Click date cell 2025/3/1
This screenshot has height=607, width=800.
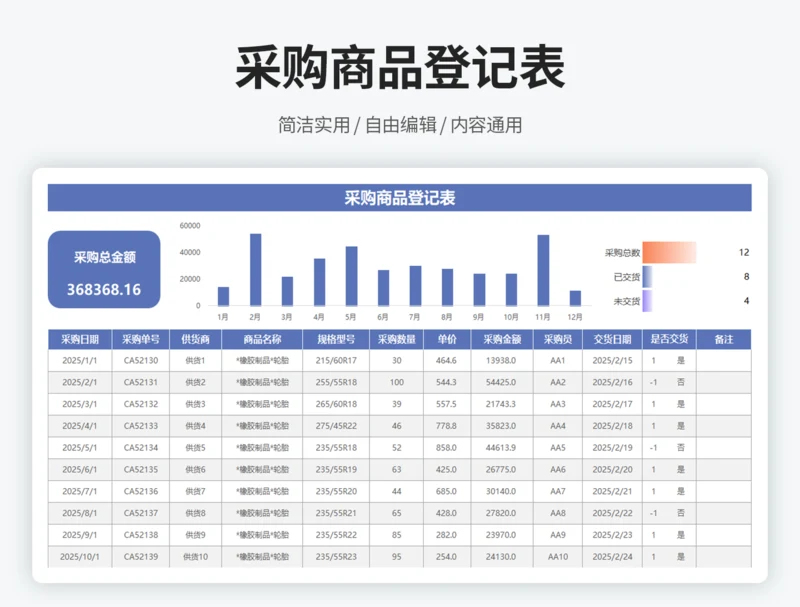80,404
